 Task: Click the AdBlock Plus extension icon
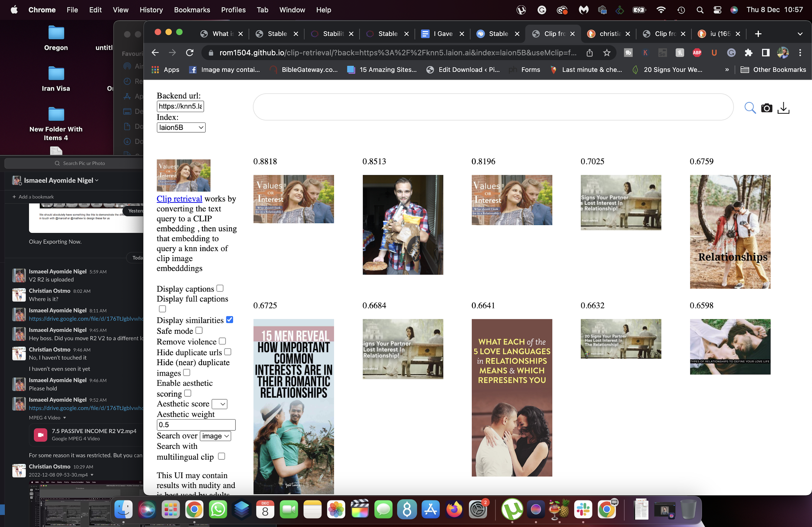(x=697, y=52)
